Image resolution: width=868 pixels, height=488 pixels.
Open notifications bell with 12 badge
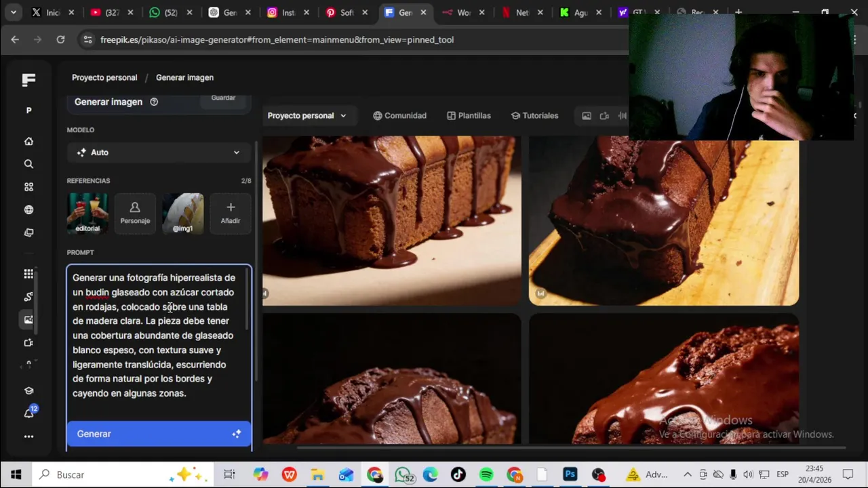pyautogui.click(x=29, y=413)
